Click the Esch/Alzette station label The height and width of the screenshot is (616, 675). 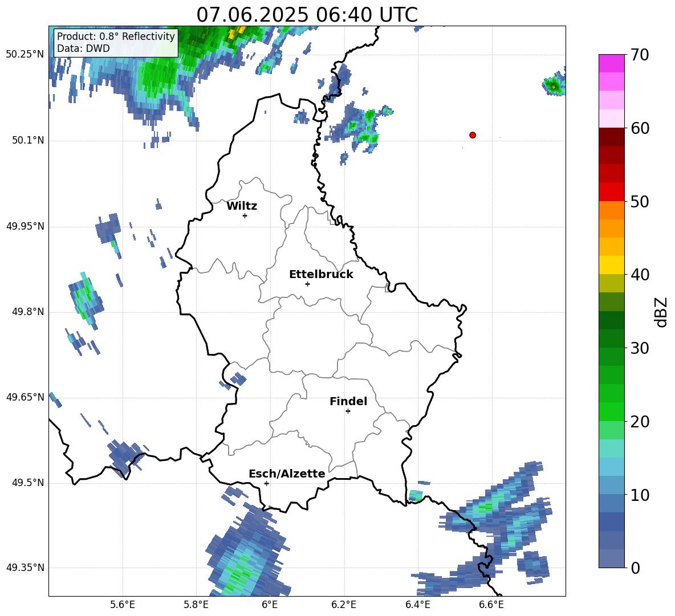pos(287,474)
